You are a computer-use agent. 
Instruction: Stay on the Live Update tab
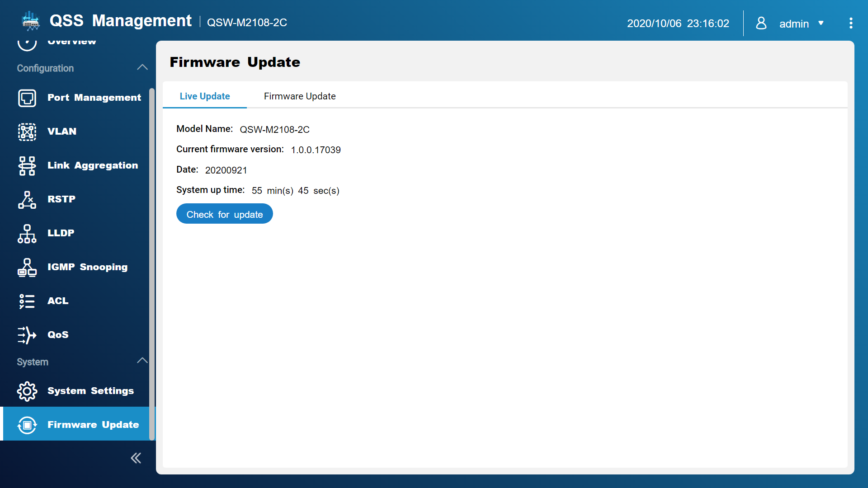coord(204,96)
